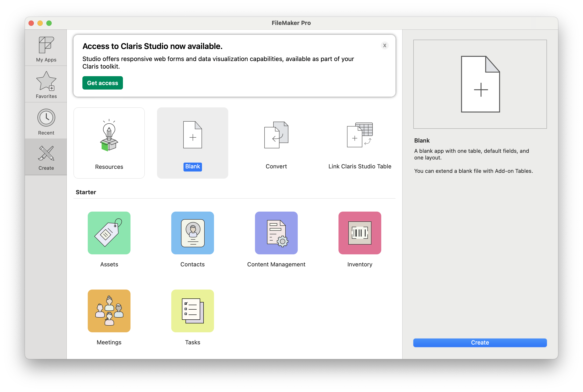Select the Contacts starter template
The height and width of the screenshot is (392, 583).
coord(192,233)
